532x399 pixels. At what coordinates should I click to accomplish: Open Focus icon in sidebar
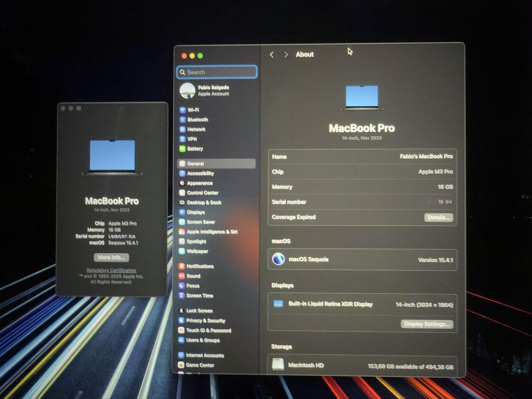(181, 286)
